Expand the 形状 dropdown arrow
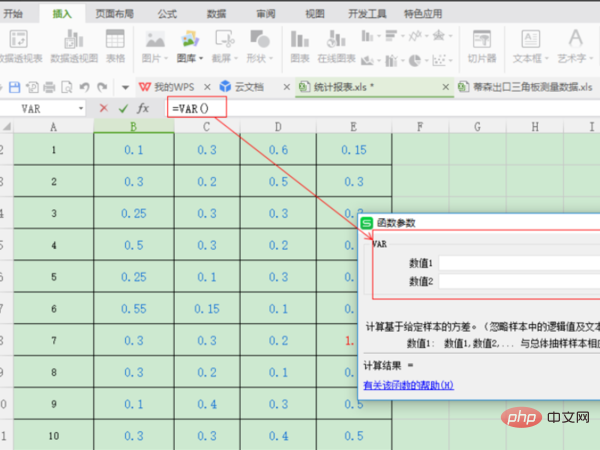The width and height of the screenshot is (600, 450). coord(271,59)
